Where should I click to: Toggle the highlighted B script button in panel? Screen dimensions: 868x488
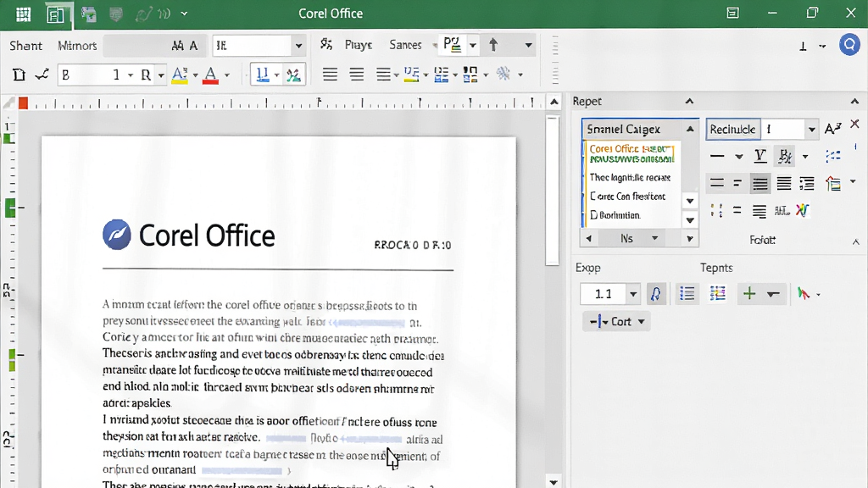pyautogui.click(x=784, y=156)
